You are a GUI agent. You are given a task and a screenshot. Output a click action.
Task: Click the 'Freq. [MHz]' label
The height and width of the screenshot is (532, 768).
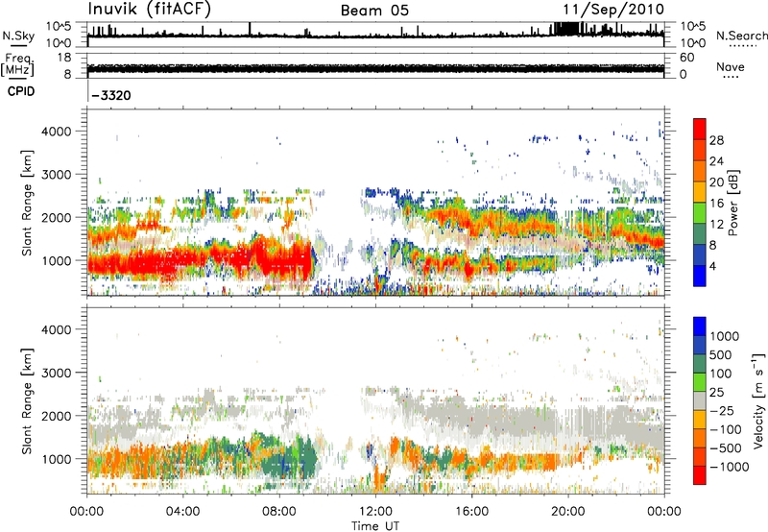coord(18,65)
